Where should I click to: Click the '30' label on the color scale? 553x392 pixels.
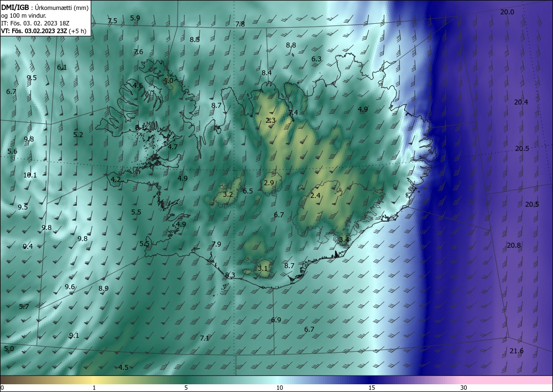pos(464,388)
